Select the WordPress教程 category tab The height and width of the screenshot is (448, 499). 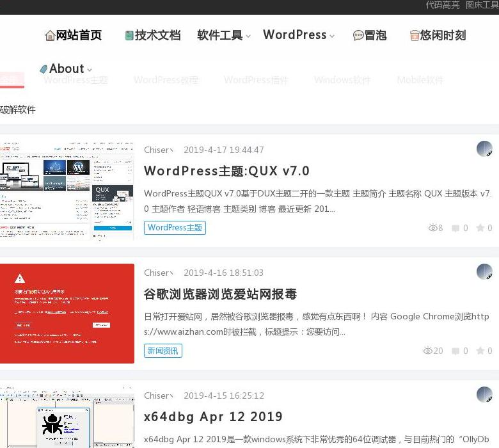click(x=166, y=79)
